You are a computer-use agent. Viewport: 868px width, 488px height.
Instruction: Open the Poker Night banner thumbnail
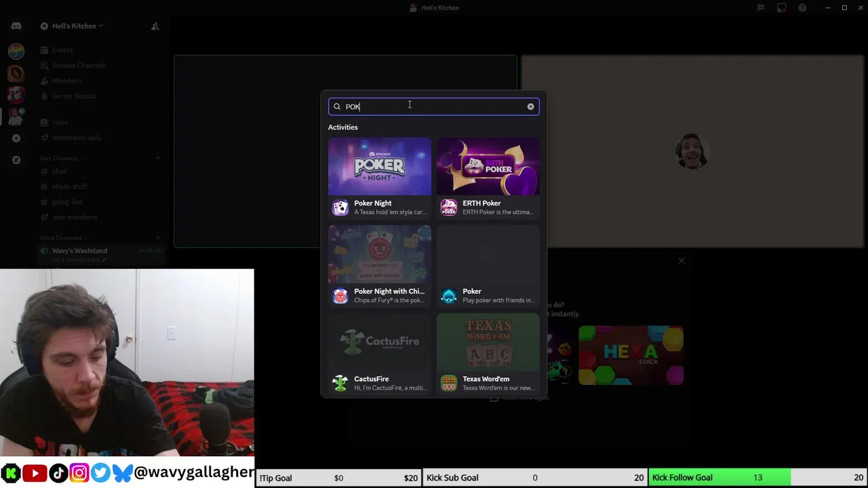coord(380,166)
